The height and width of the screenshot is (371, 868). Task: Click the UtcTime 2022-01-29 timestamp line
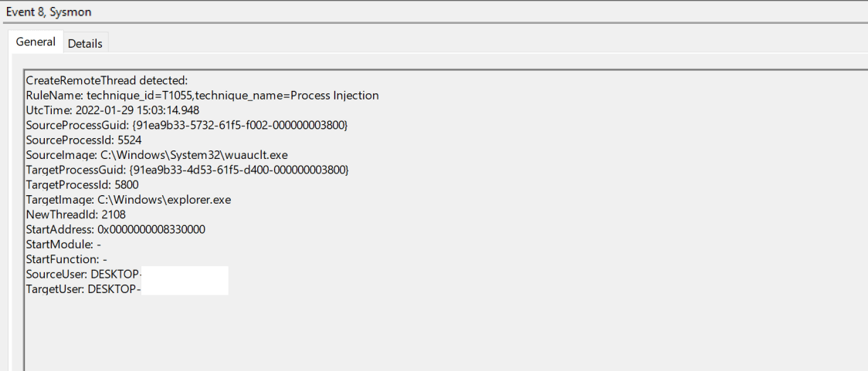(113, 110)
